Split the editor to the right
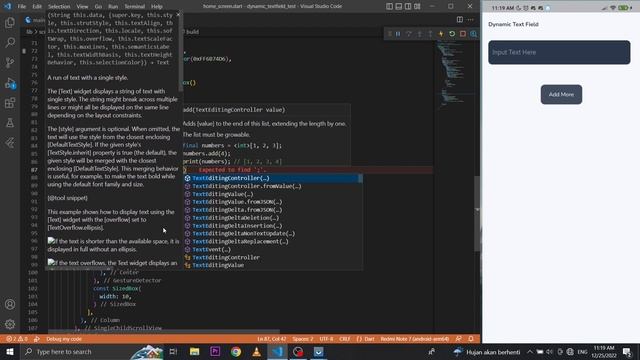This screenshot has width=640, height=360. coord(460,20)
